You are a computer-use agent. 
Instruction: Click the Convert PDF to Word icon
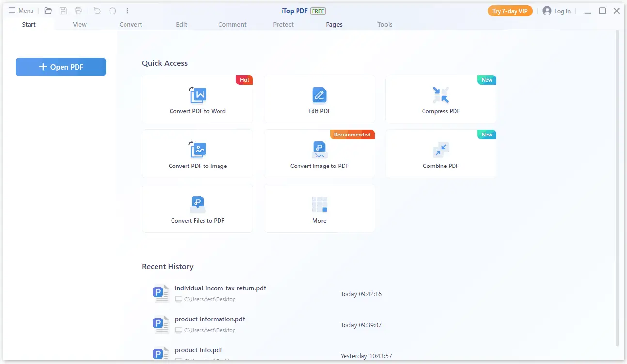tap(198, 95)
